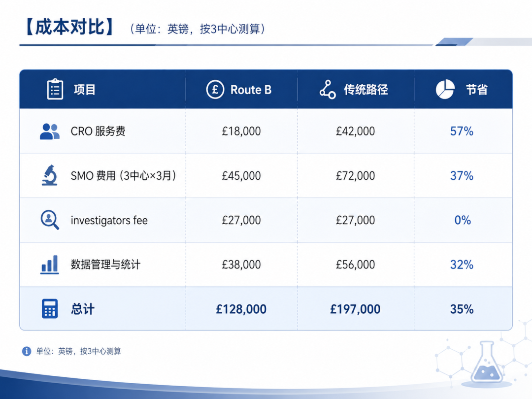
Task: Click the bar chart icon for 数据管理与统计
Action: tap(50, 265)
